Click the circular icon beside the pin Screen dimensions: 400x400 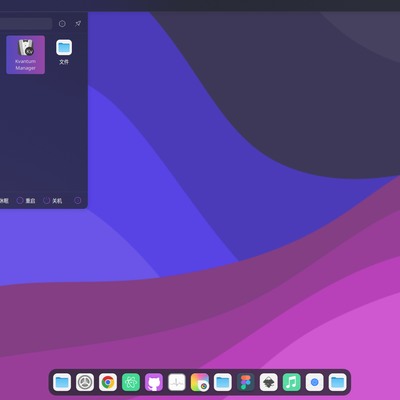click(x=62, y=24)
